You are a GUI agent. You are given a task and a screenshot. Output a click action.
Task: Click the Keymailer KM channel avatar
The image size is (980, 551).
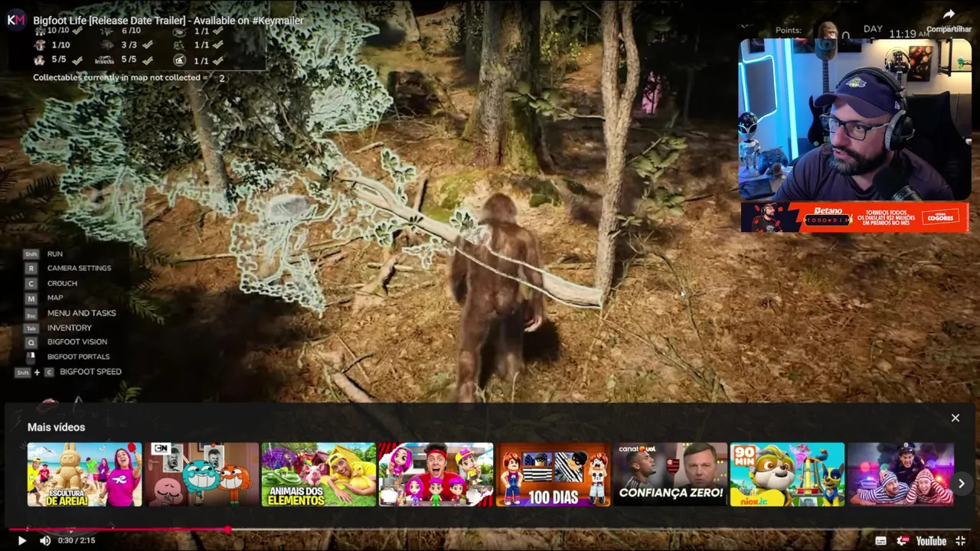(x=16, y=20)
